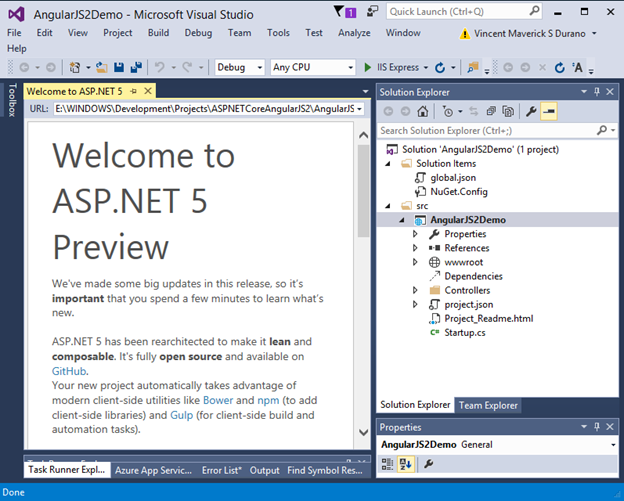Open the File menu

click(14, 33)
